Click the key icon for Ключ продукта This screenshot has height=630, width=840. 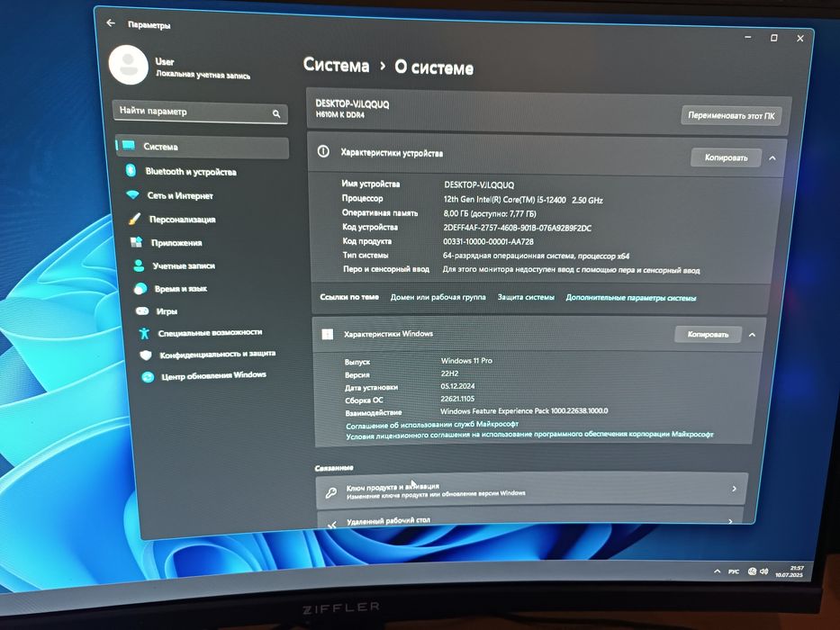point(331,492)
